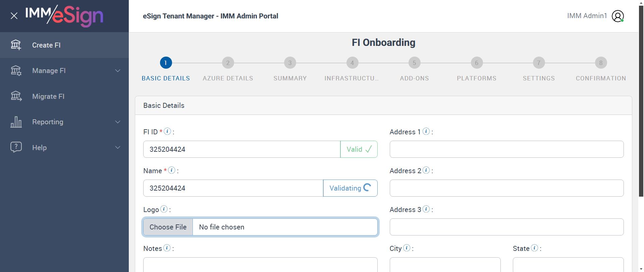Click the page vertical scrollbar thumb
Image resolution: width=644 pixels, height=272 pixels.
pyautogui.click(x=641, y=100)
